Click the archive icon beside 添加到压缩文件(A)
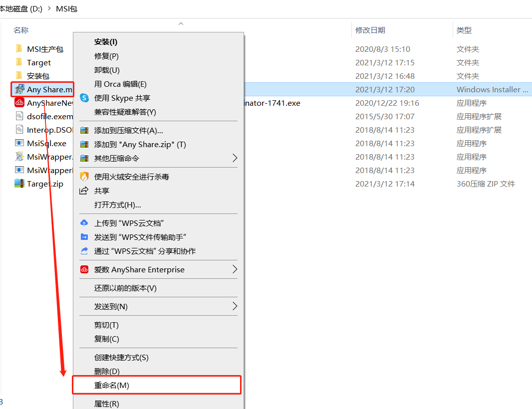Viewport: 532px width, 409px height. pyautogui.click(x=84, y=131)
